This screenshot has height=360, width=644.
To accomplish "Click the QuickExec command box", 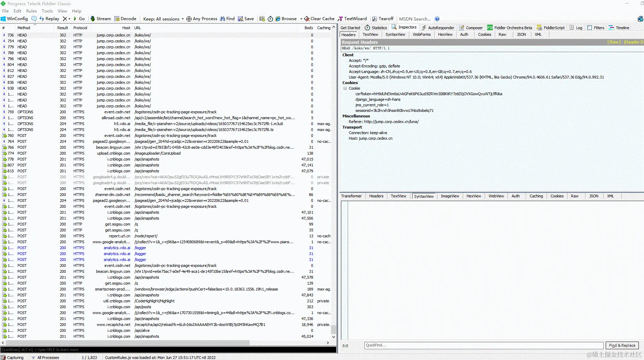I will pyautogui.click(x=168, y=350).
